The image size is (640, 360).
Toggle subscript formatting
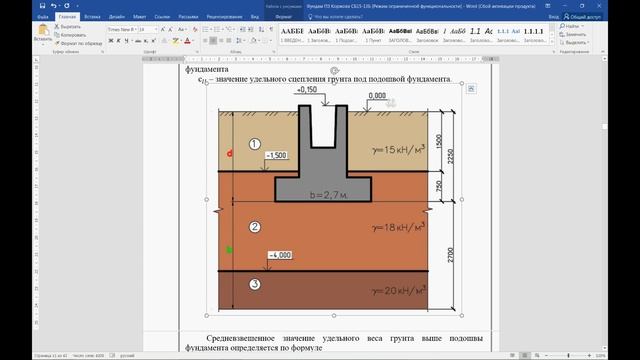point(146,40)
